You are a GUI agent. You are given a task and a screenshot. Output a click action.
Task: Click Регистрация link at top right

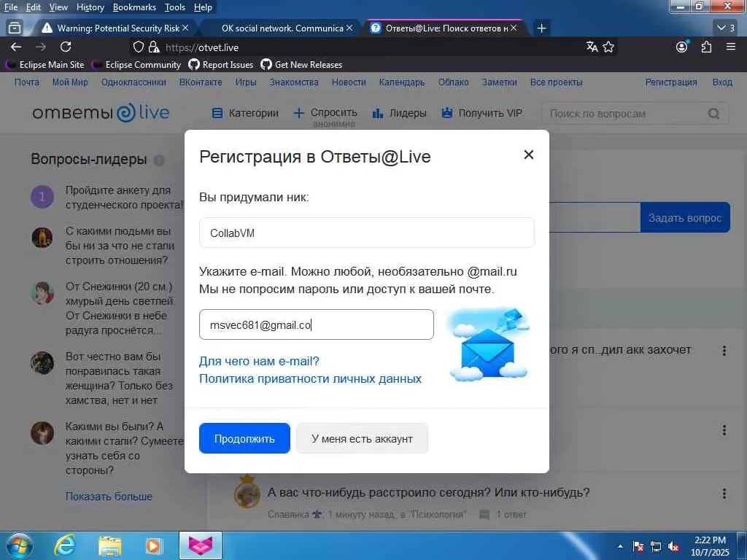coord(671,82)
